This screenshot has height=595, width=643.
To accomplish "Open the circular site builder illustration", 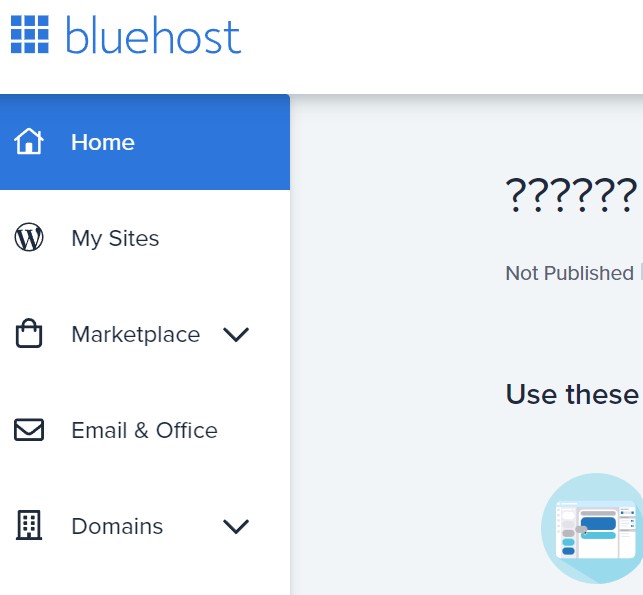I will click(x=592, y=529).
